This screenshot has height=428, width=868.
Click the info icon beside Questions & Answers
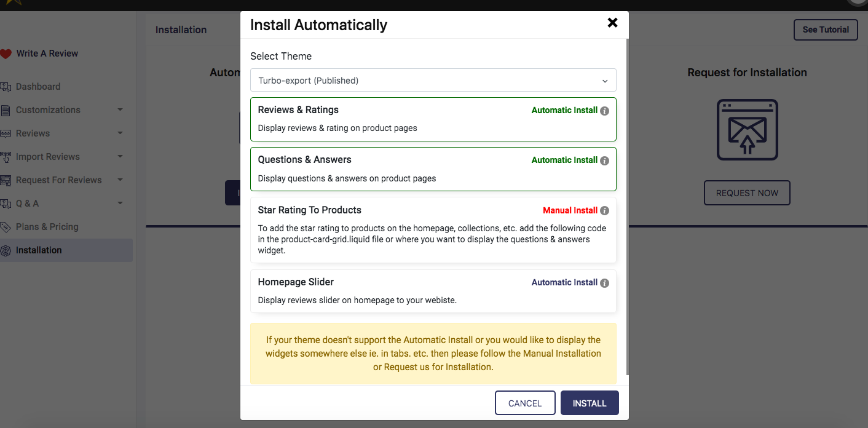pos(604,160)
